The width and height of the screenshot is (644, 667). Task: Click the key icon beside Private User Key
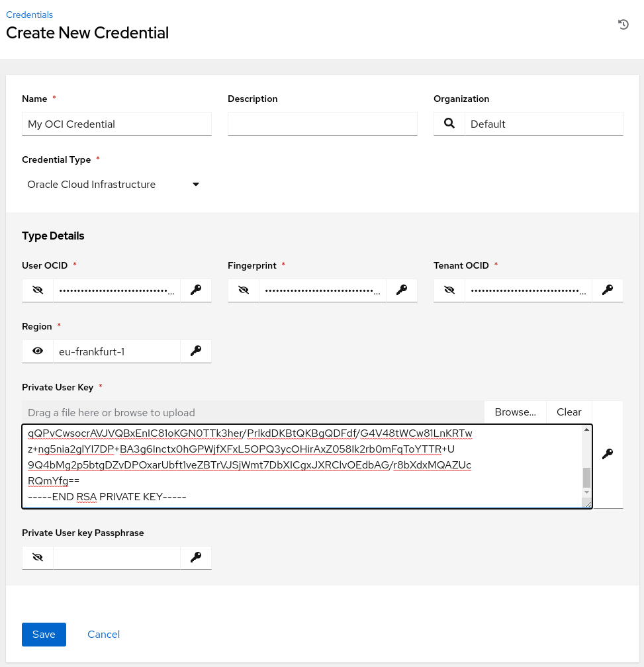[607, 454]
